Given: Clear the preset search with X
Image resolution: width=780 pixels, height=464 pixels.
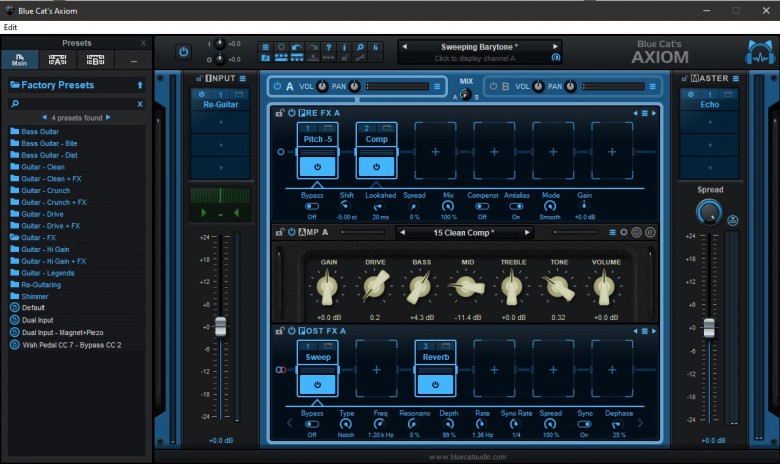Looking at the screenshot, I should click(x=140, y=104).
